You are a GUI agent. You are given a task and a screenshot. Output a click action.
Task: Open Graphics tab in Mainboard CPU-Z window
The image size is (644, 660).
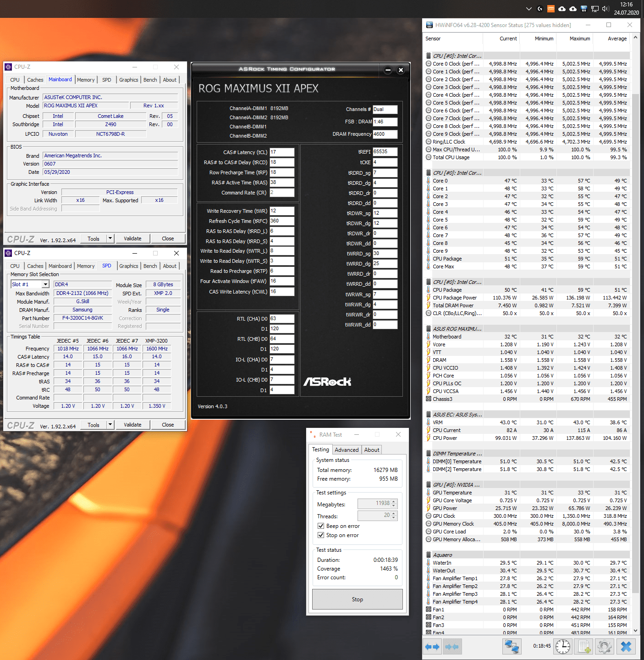coord(129,80)
